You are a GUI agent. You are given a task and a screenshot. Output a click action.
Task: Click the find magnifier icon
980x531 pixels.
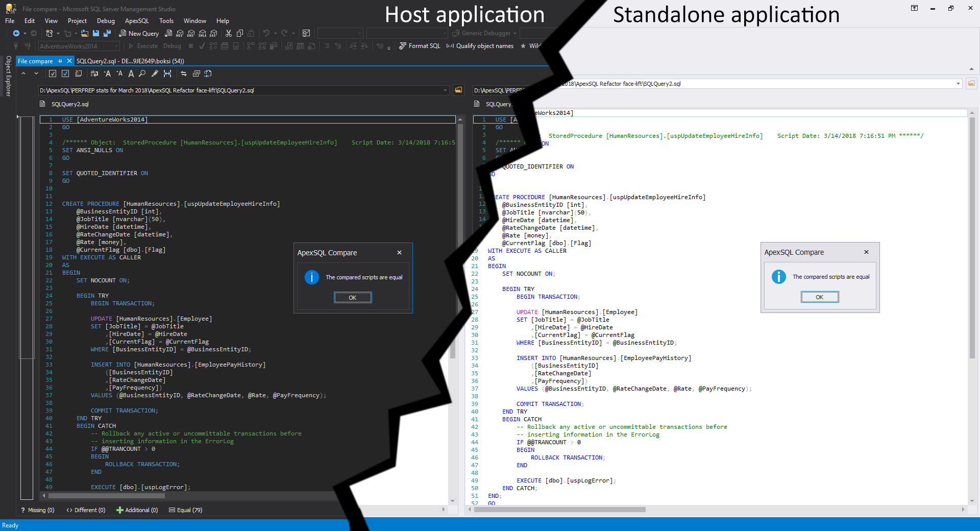pyautogui.click(x=142, y=74)
